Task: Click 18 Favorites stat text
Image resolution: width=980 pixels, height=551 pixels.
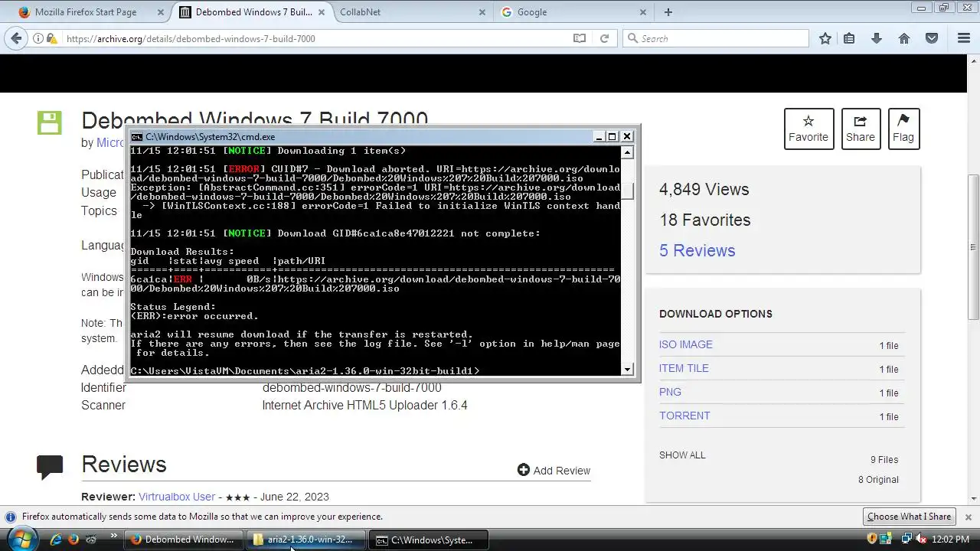Action: pyautogui.click(x=705, y=220)
